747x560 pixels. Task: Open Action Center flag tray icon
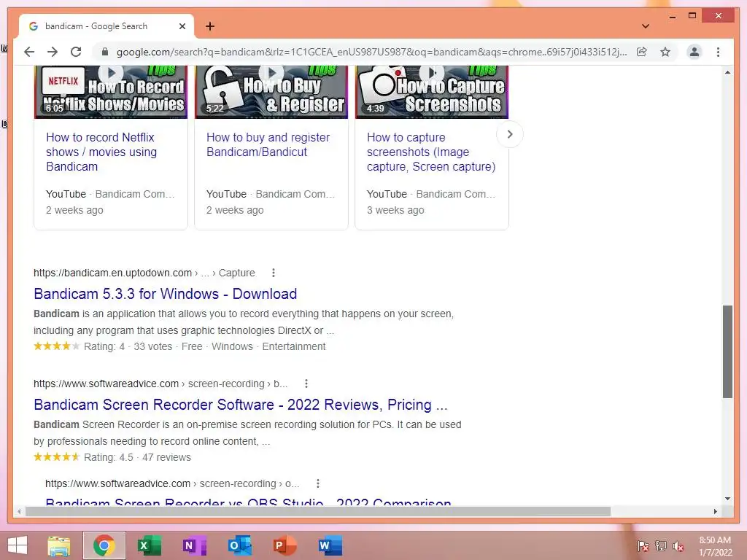[643, 546]
